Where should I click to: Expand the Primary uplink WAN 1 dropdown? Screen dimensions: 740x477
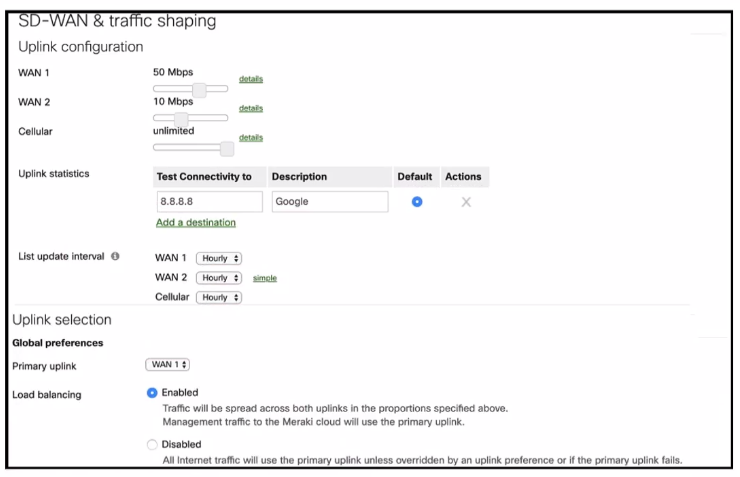[x=168, y=365]
